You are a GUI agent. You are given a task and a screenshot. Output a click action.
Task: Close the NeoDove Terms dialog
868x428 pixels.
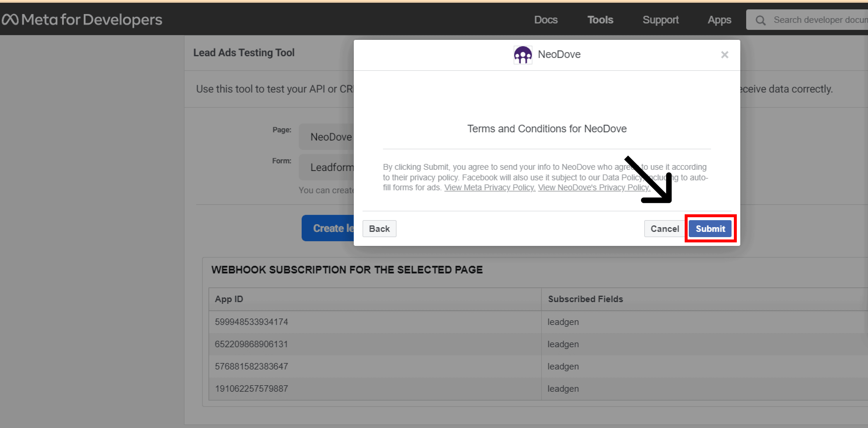725,54
